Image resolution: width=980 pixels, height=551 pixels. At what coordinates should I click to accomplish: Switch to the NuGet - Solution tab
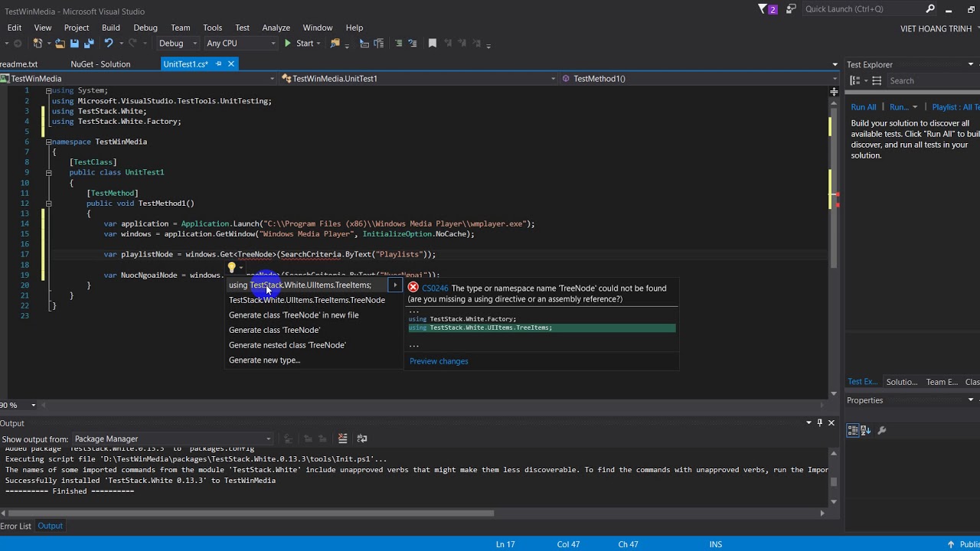100,64
